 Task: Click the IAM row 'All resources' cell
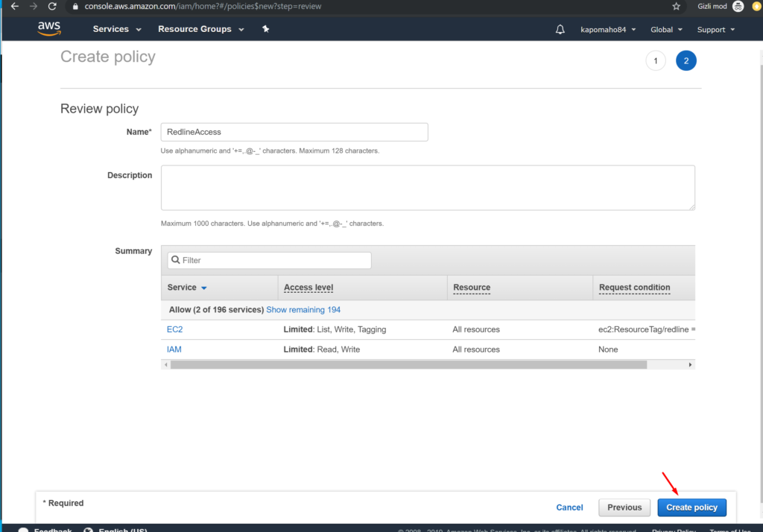tap(476, 349)
